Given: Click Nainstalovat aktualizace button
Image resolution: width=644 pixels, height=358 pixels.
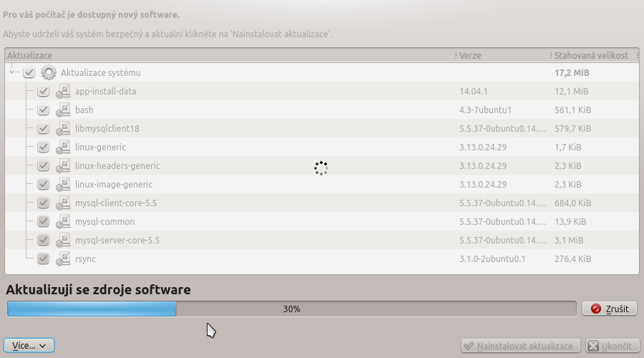Looking at the screenshot, I should point(520,346).
